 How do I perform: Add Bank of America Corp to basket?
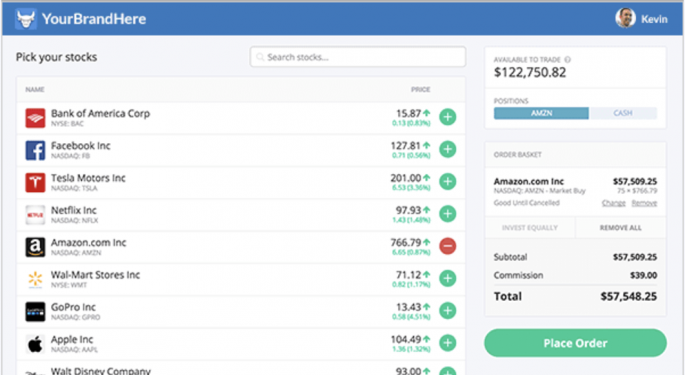[x=447, y=117]
